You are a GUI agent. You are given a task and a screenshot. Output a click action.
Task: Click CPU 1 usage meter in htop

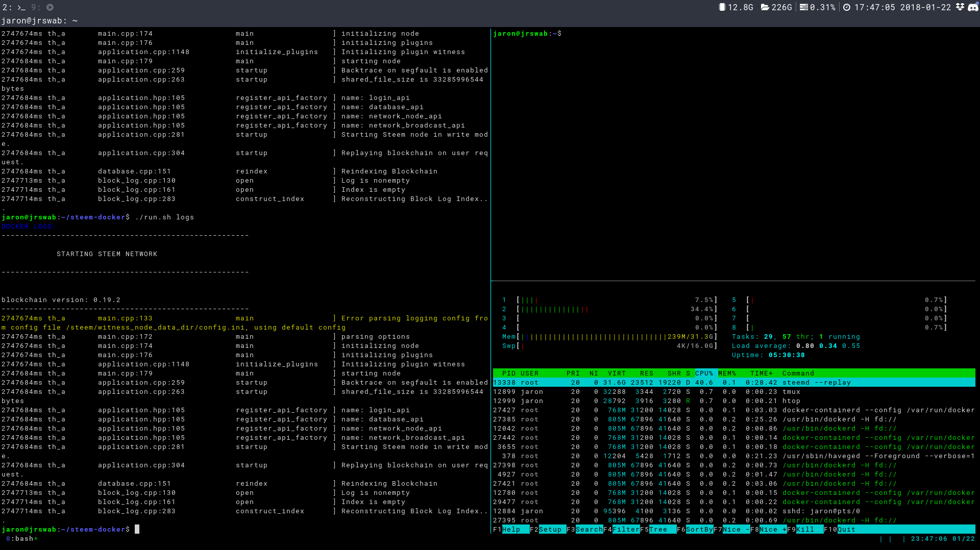[610, 300]
